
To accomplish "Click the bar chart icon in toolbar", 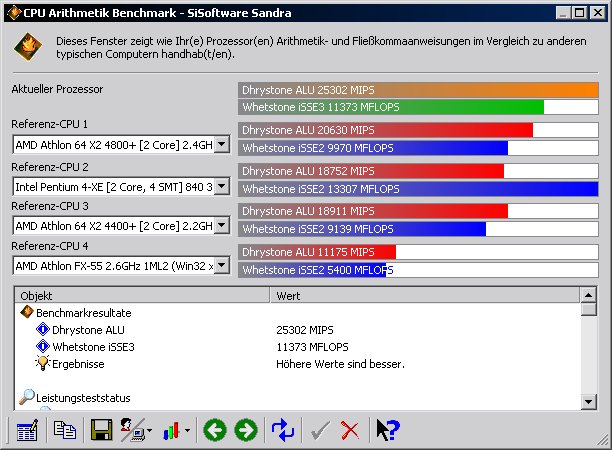I will (x=171, y=430).
